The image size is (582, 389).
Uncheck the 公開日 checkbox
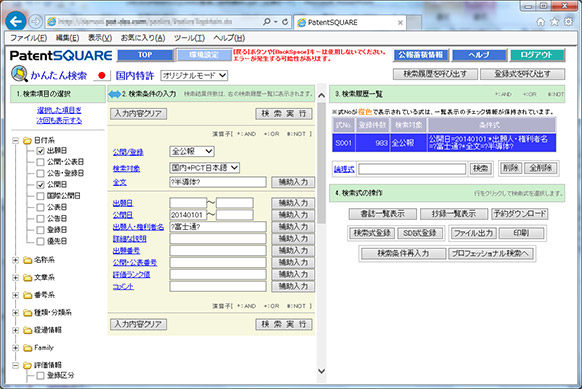click(40, 185)
